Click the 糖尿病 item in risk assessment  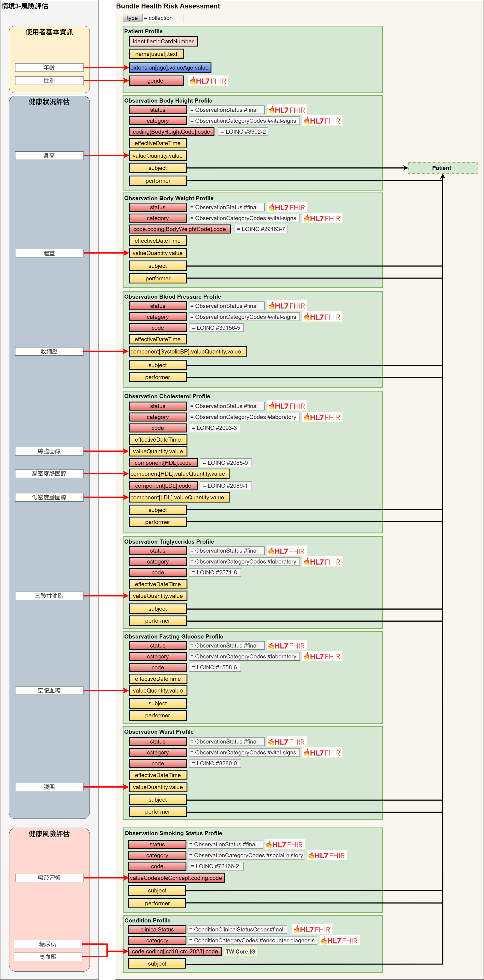coord(48,944)
